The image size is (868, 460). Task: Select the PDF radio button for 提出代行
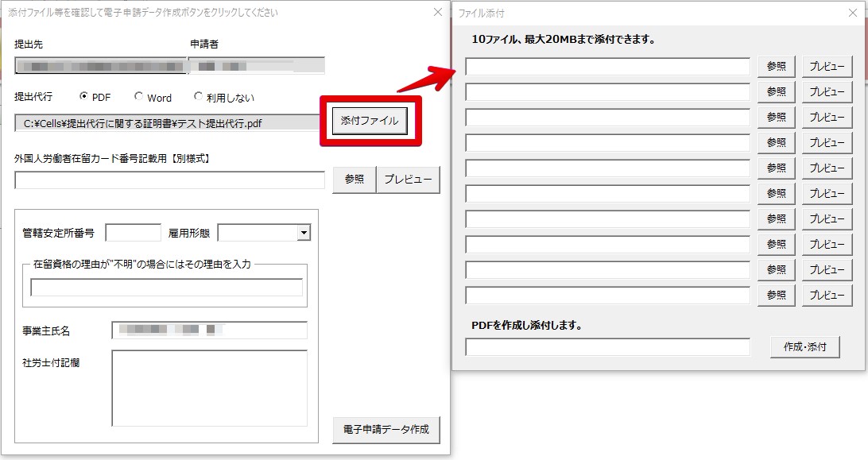pyautogui.click(x=83, y=96)
